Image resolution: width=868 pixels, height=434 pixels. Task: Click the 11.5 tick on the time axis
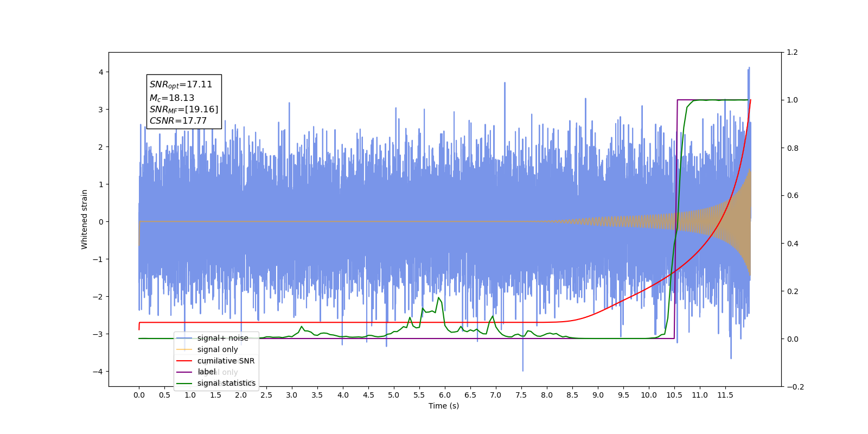tap(725, 395)
